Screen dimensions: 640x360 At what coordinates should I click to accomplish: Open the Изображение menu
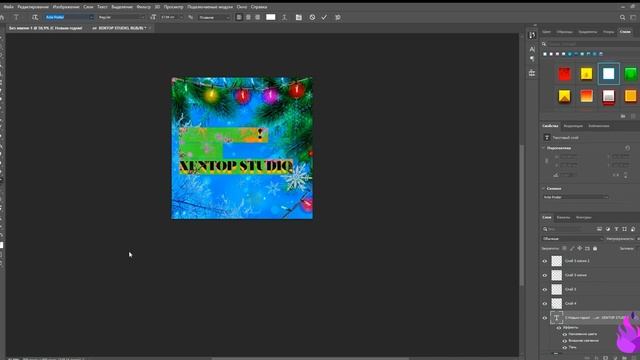point(66,7)
